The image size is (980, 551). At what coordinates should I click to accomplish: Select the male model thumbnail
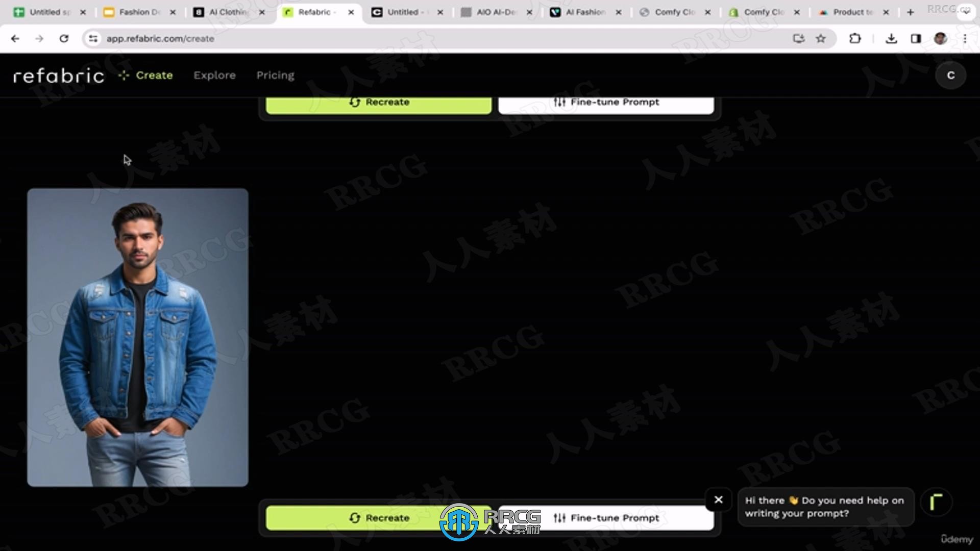(137, 336)
